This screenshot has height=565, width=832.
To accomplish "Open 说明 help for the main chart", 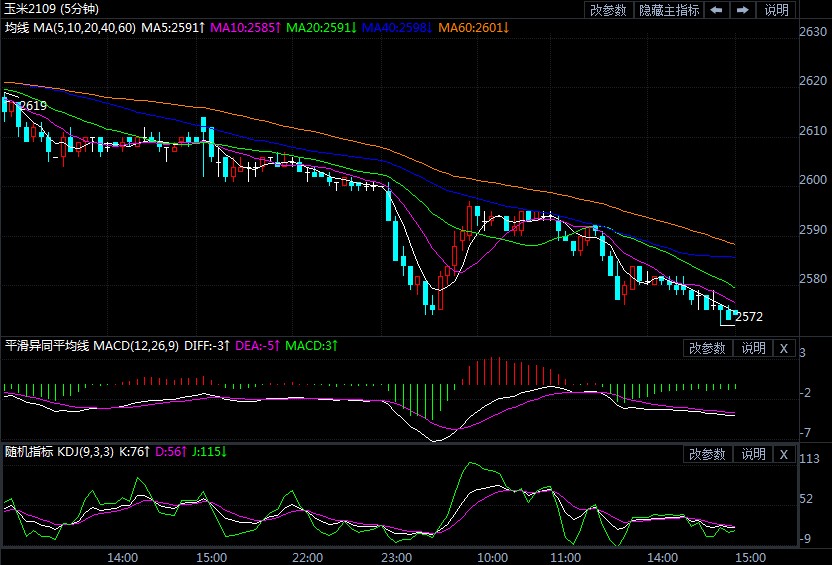I will coord(777,10).
